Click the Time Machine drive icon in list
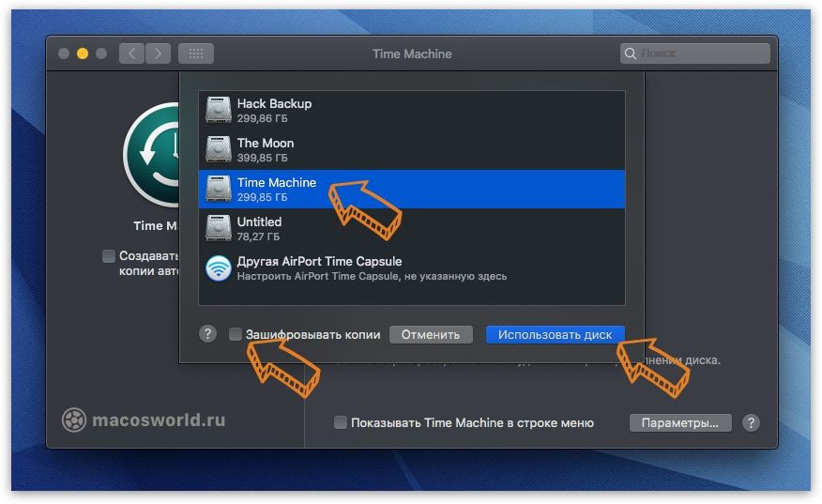Image resolution: width=822 pixels, height=504 pixels. [218, 189]
